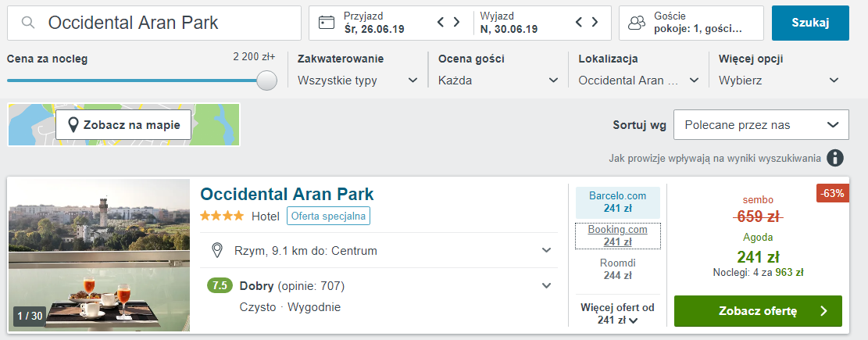Click the commission info icon
Viewport: 868px width, 340px height.
point(834,159)
